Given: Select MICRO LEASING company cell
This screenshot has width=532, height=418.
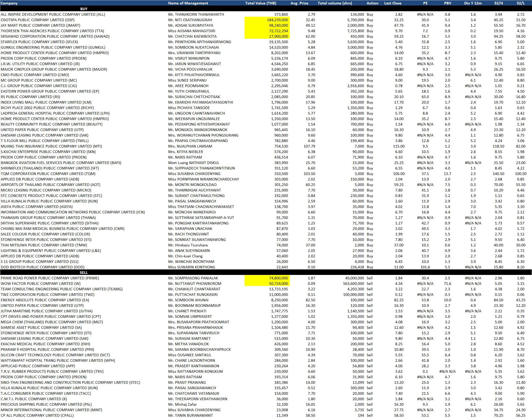Looking at the screenshot, I should pos(46,190).
